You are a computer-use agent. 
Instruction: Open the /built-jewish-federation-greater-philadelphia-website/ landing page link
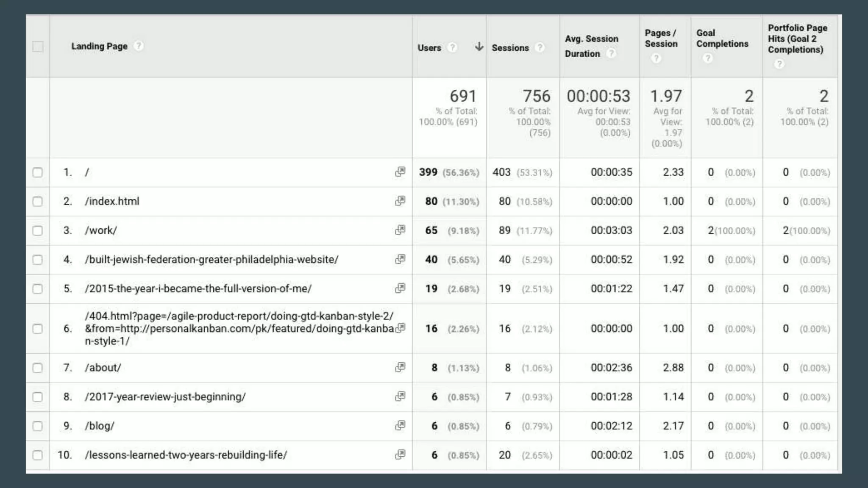click(x=211, y=259)
